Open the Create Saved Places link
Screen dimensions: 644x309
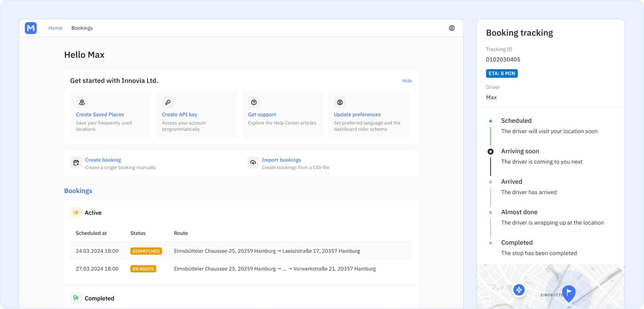point(100,115)
